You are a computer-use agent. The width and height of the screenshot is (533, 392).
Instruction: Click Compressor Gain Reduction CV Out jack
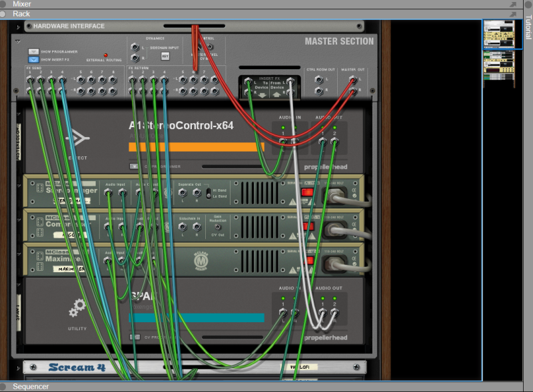[x=218, y=227]
